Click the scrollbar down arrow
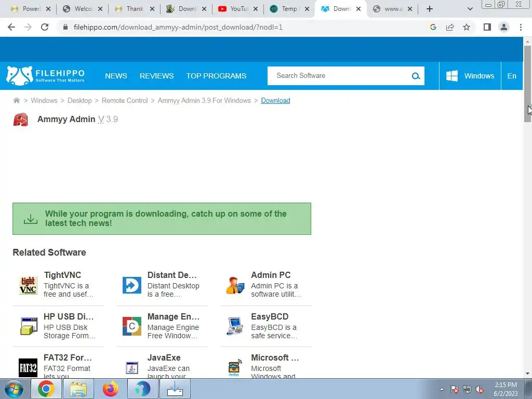 pyautogui.click(x=527, y=374)
